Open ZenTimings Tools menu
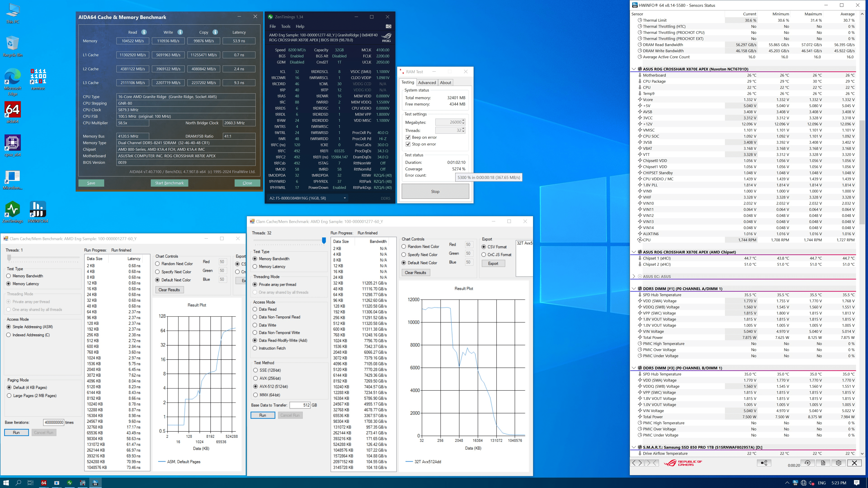Viewport: 868px width, 488px height. click(286, 26)
